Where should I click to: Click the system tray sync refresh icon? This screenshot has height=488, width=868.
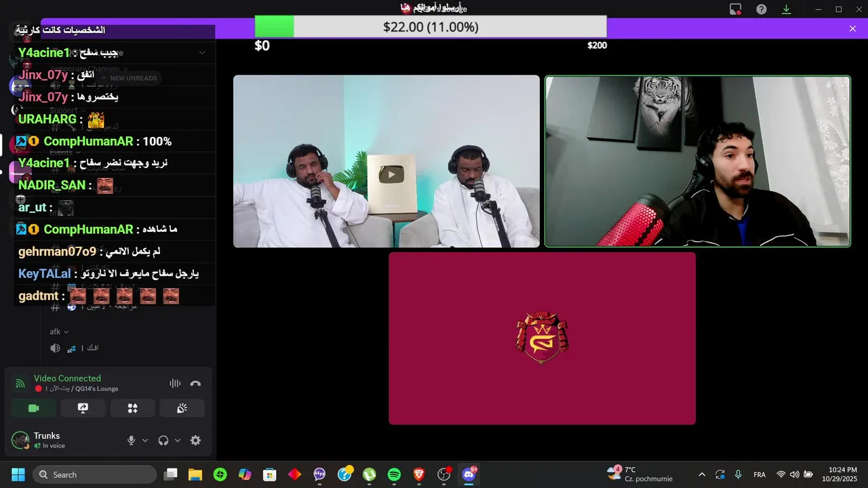(720, 474)
